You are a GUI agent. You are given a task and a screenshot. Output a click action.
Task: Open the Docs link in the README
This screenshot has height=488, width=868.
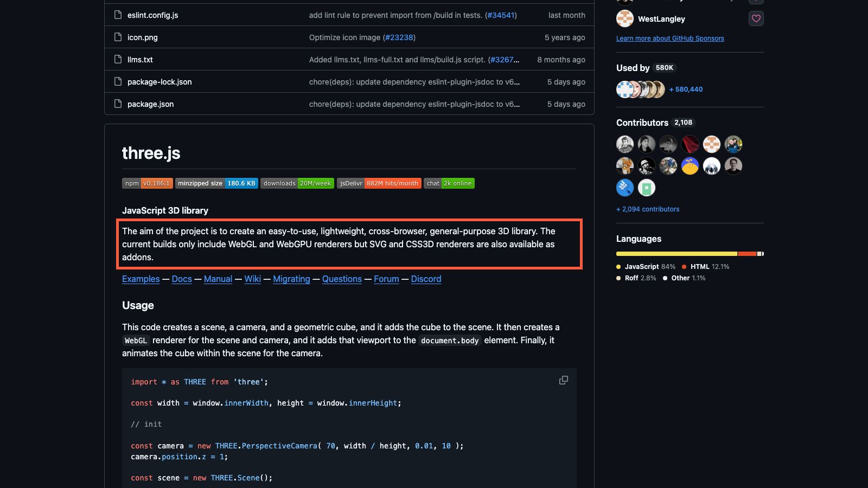click(182, 279)
